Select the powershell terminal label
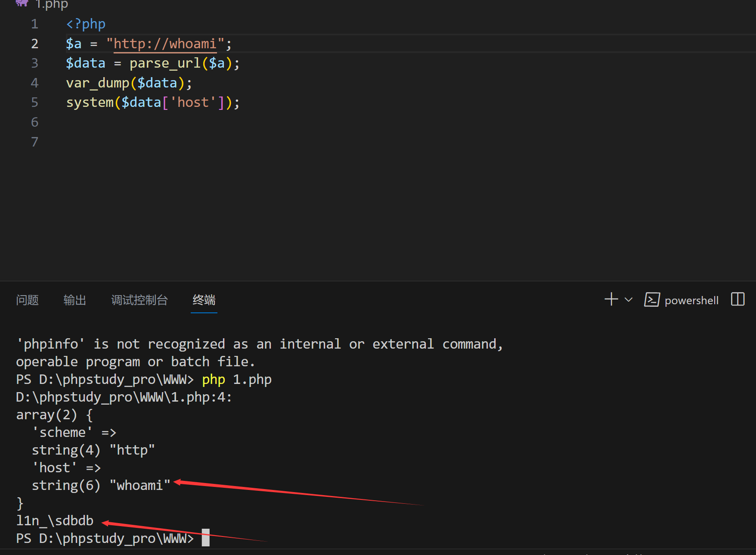Image resolution: width=756 pixels, height=555 pixels. point(691,300)
